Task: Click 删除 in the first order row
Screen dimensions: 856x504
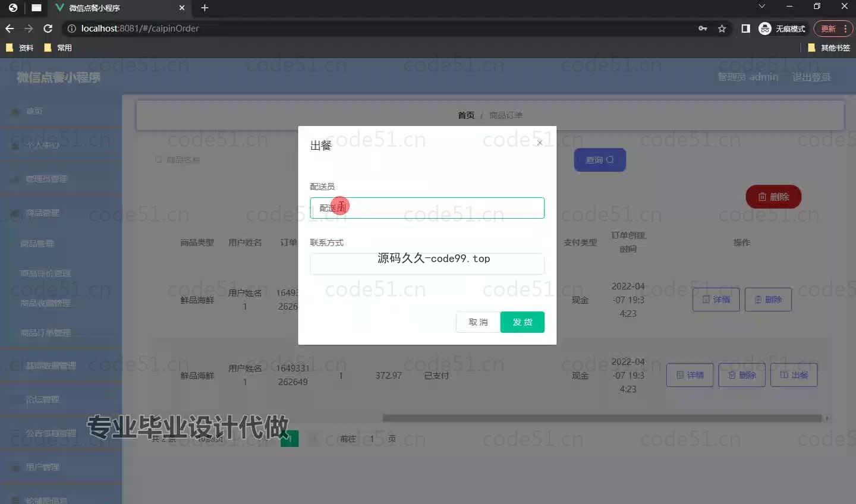Action: (768, 300)
